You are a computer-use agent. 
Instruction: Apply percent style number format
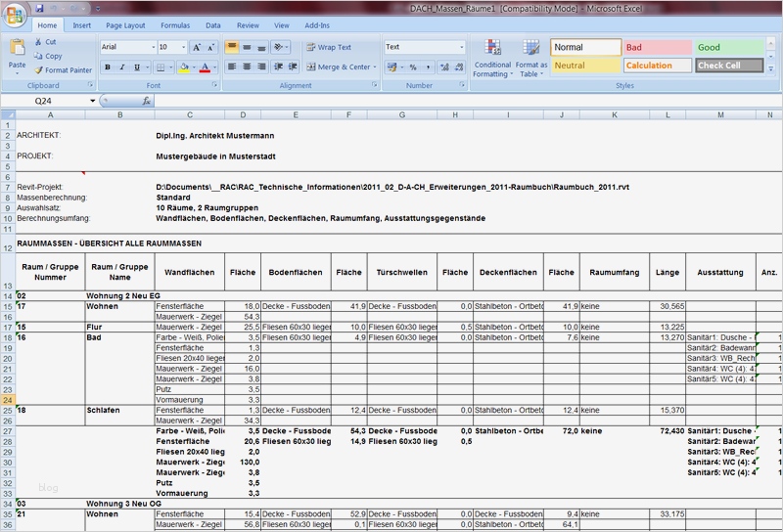tap(413, 67)
